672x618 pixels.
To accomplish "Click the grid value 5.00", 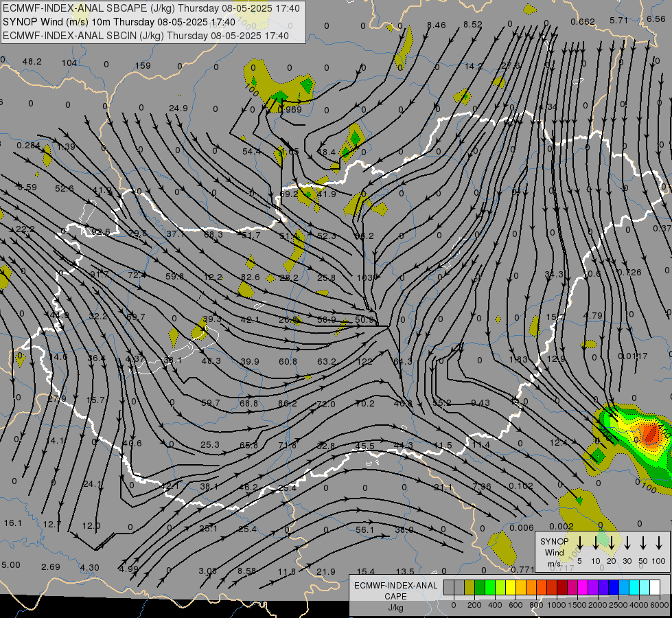I will click(11, 565).
